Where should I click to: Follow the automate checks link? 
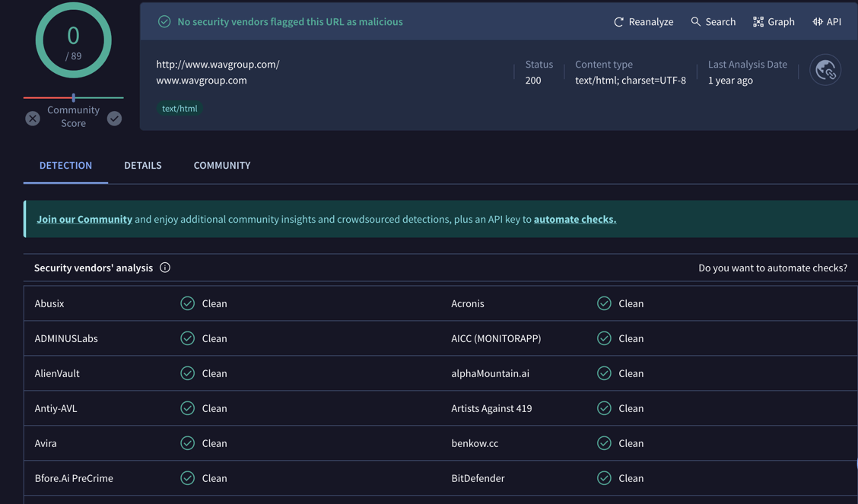pyautogui.click(x=575, y=219)
